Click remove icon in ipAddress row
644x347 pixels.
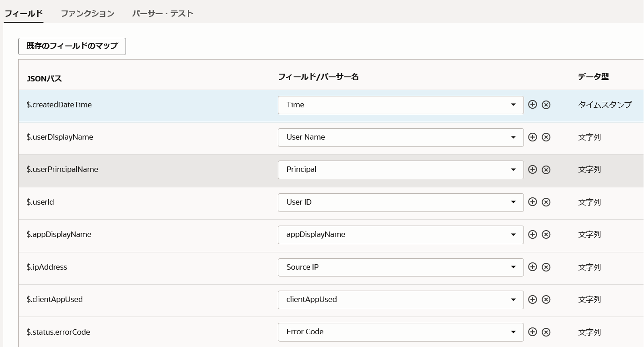546,267
